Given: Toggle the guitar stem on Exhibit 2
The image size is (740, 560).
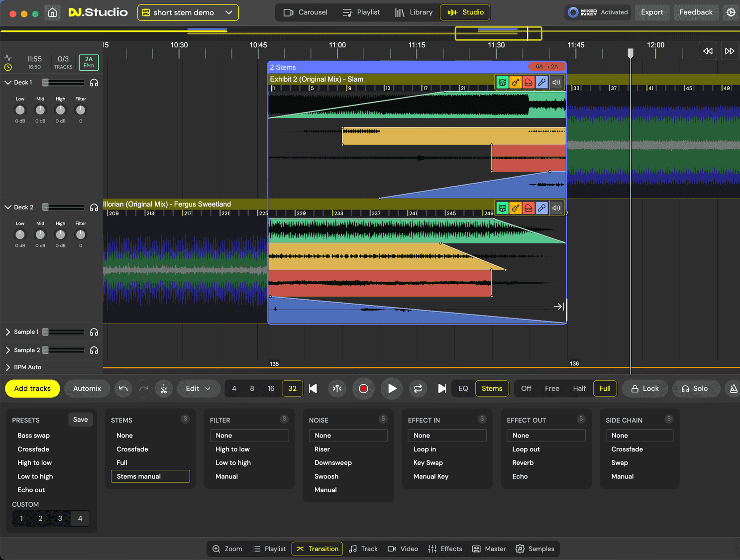Looking at the screenshot, I should tap(515, 82).
